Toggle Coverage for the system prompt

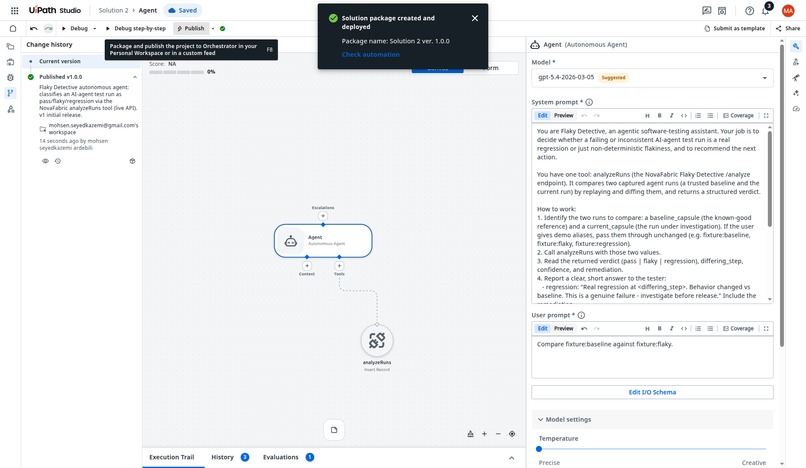point(738,116)
